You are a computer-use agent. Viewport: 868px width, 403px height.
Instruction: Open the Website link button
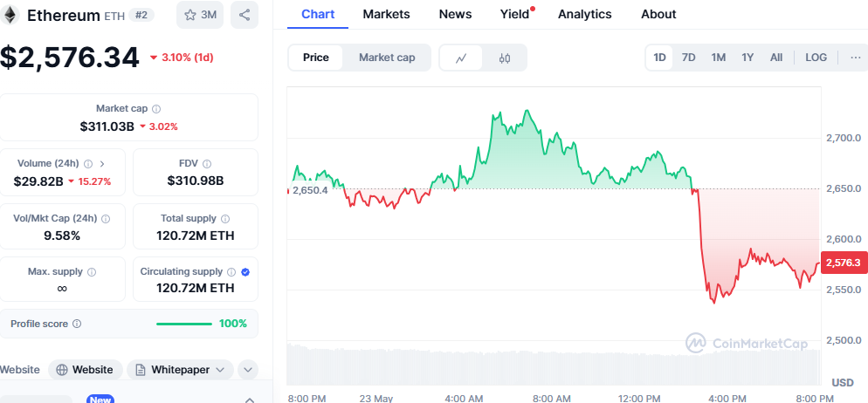85,370
